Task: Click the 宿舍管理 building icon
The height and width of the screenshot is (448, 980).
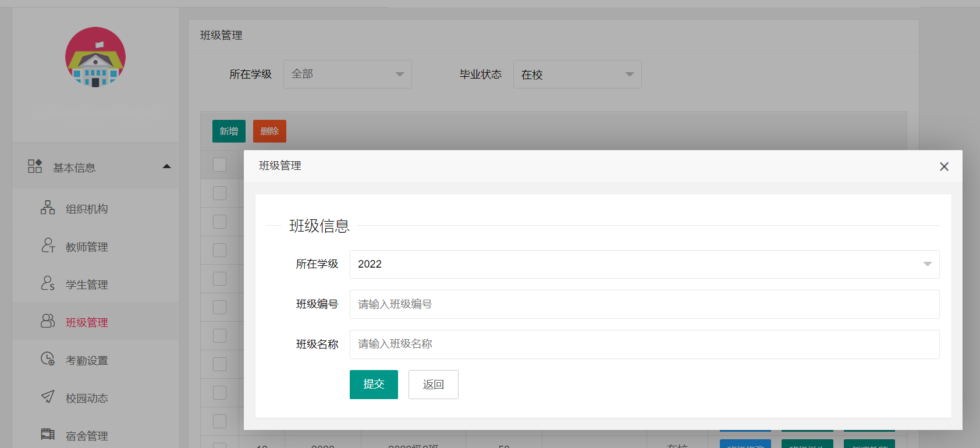Action: [x=48, y=434]
